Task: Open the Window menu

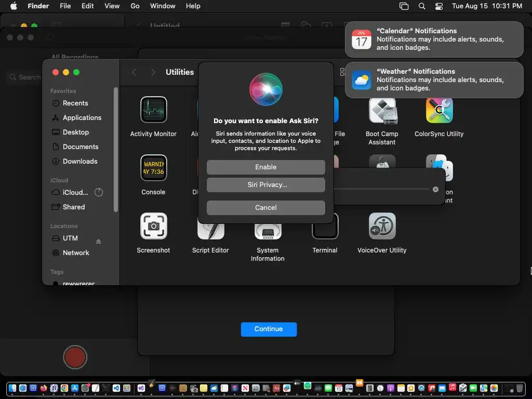Action: [163, 6]
